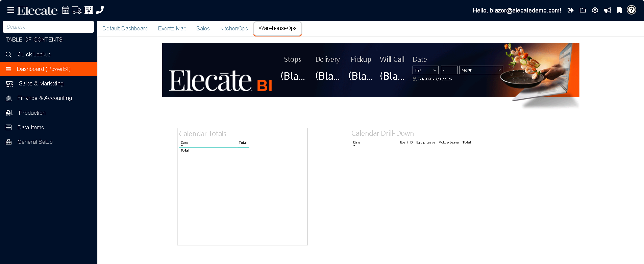The width and height of the screenshot is (644, 264).
Task: Click the blank value under Will Call
Action: click(392, 76)
